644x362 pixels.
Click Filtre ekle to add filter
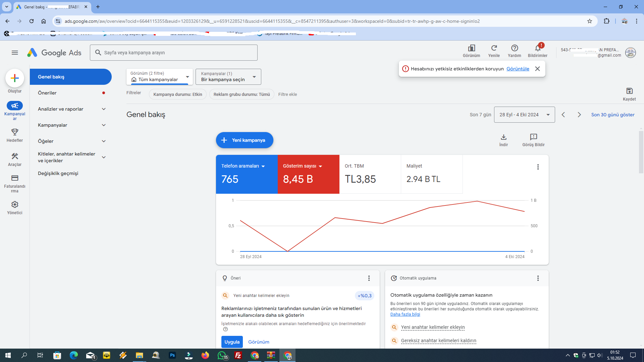[x=287, y=94]
